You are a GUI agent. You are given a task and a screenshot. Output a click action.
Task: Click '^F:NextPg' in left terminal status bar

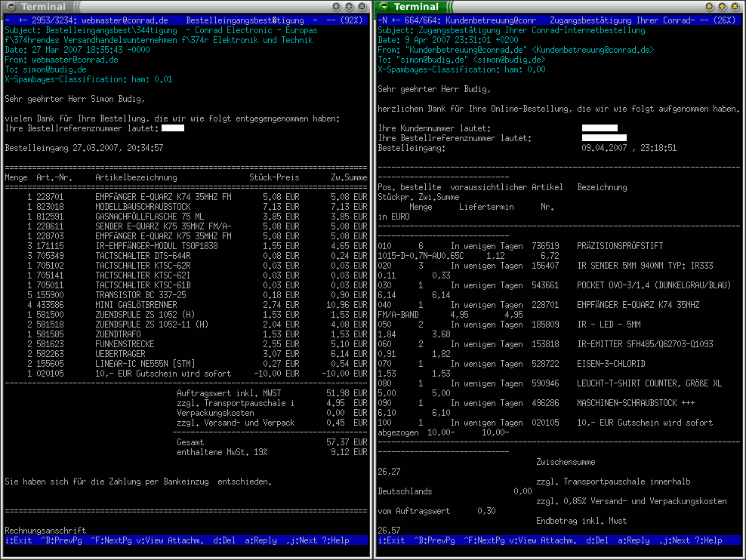tap(111, 540)
